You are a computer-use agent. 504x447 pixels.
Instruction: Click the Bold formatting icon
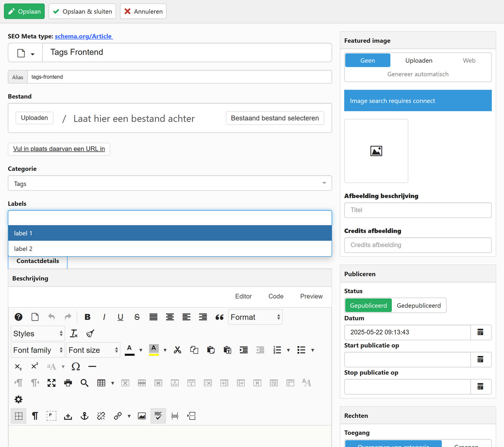point(87,317)
